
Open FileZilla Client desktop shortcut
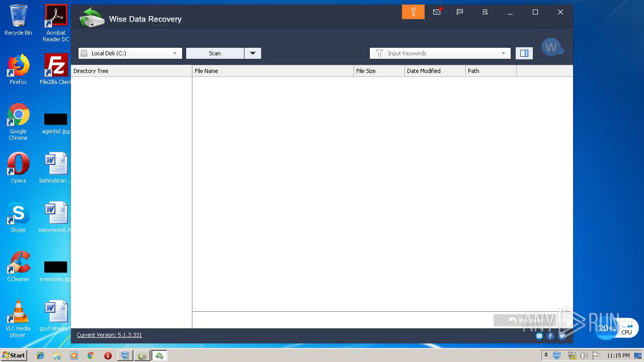click(56, 69)
